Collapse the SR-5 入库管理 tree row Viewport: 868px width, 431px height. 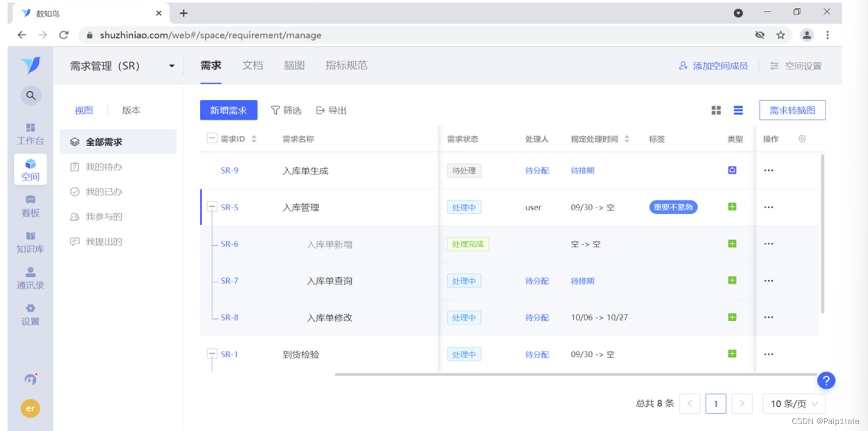(212, 207)
